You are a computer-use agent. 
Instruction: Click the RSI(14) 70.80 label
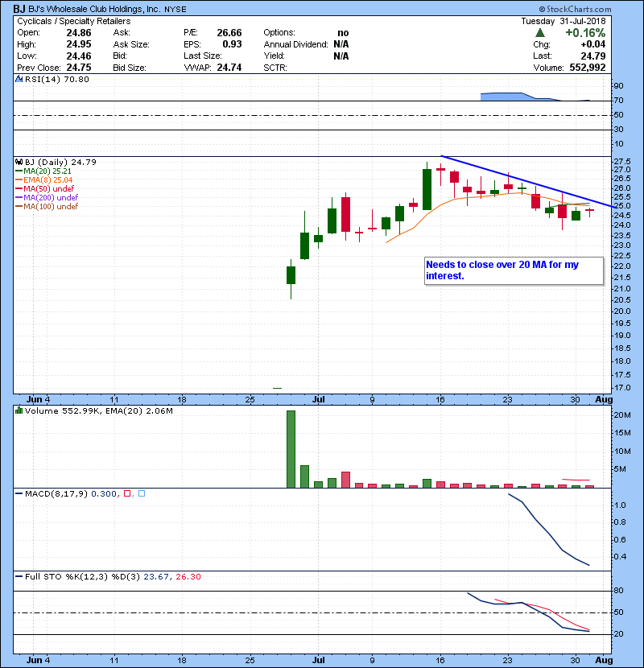click(x=57, y=79)
